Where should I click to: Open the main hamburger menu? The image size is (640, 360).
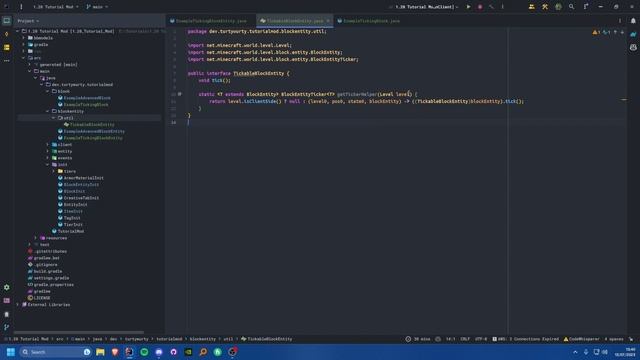[21, 7]
